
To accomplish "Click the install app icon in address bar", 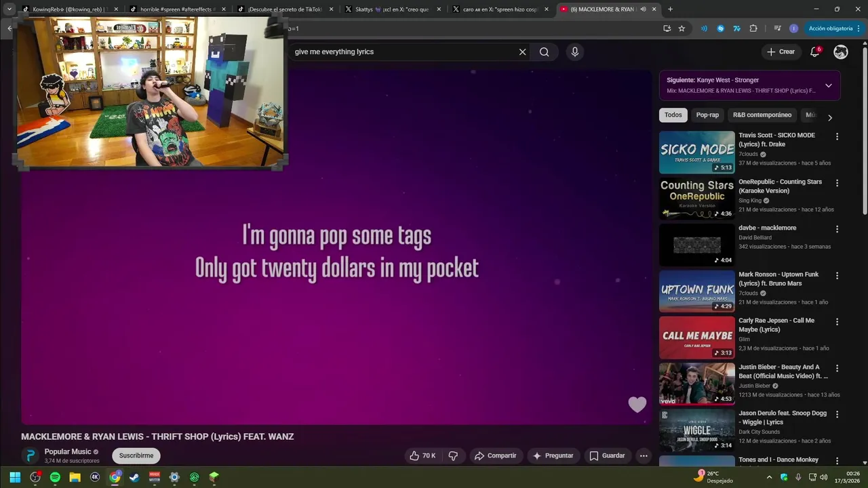I will pos(667,28).
